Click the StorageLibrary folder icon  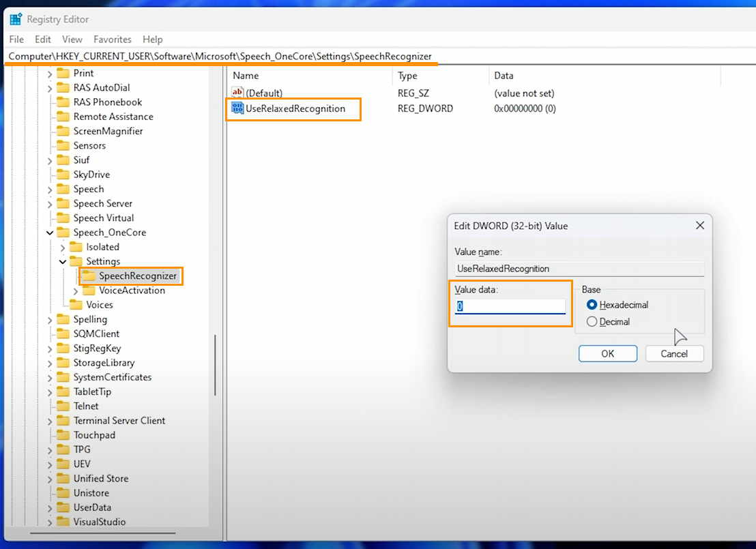pos(63,362)
